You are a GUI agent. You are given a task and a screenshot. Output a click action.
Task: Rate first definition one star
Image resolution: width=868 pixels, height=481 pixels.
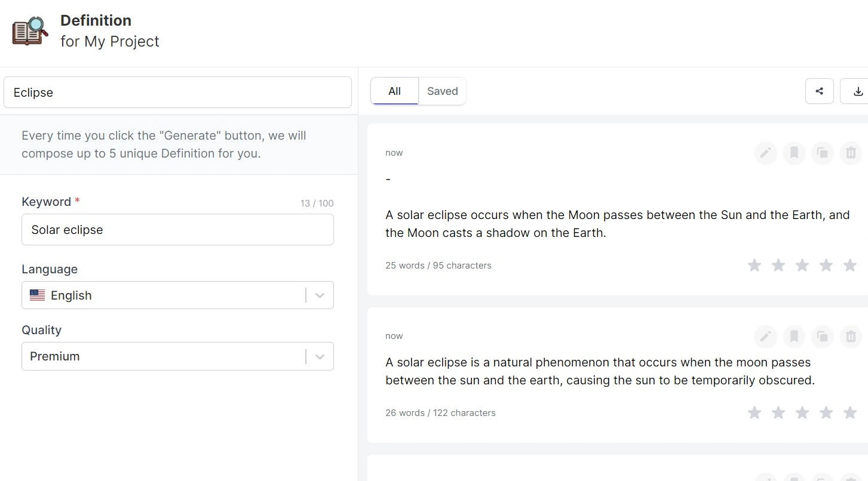(754, 265)
